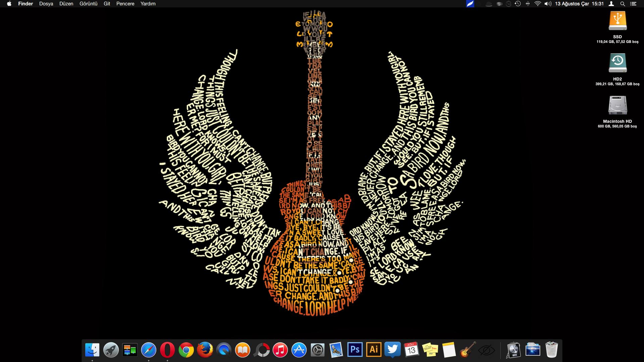Screen dimensions: 644x362
Task: Open Notification Center list icon
Action: pyautogui.click(x=633, y=4)
